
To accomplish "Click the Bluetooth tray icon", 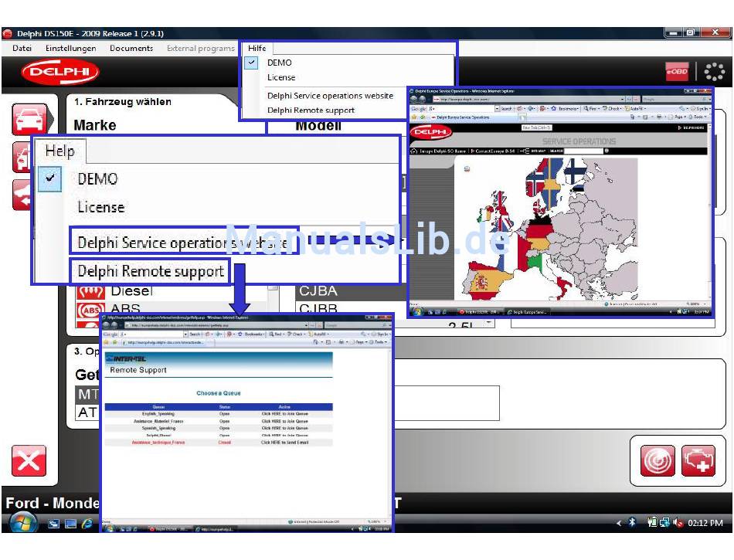I will (632, 522).
